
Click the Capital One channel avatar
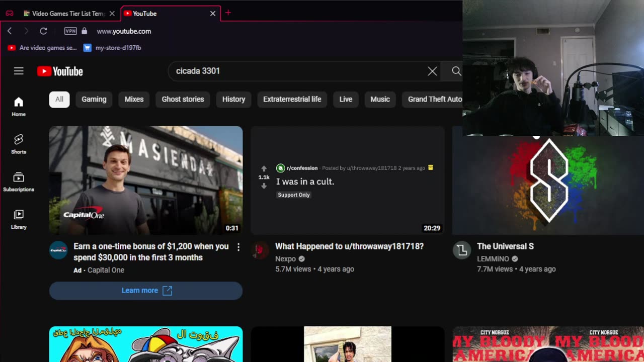58,250
